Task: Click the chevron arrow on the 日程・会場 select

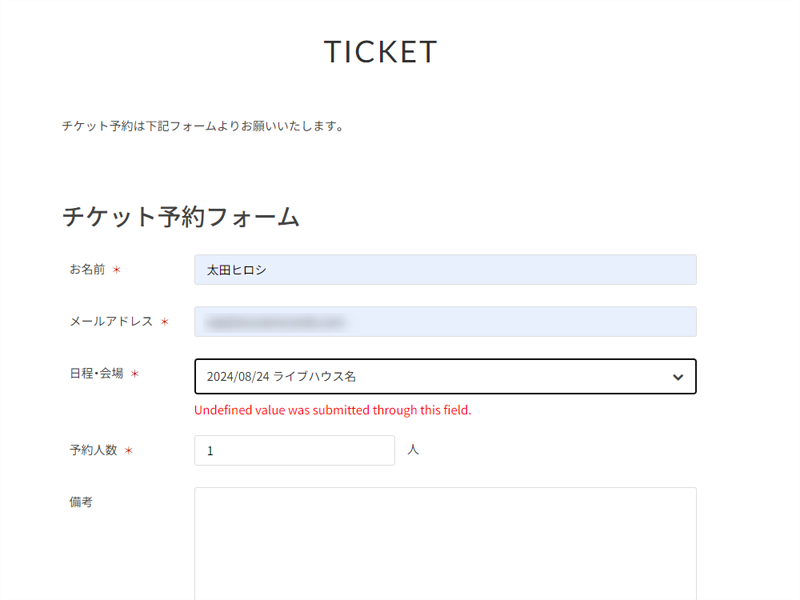Action: 678,377
